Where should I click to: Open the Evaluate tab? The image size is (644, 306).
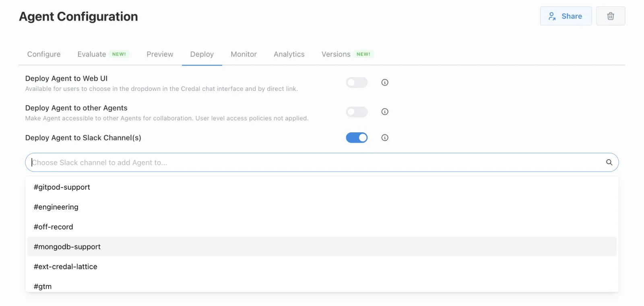coord(92,54)
